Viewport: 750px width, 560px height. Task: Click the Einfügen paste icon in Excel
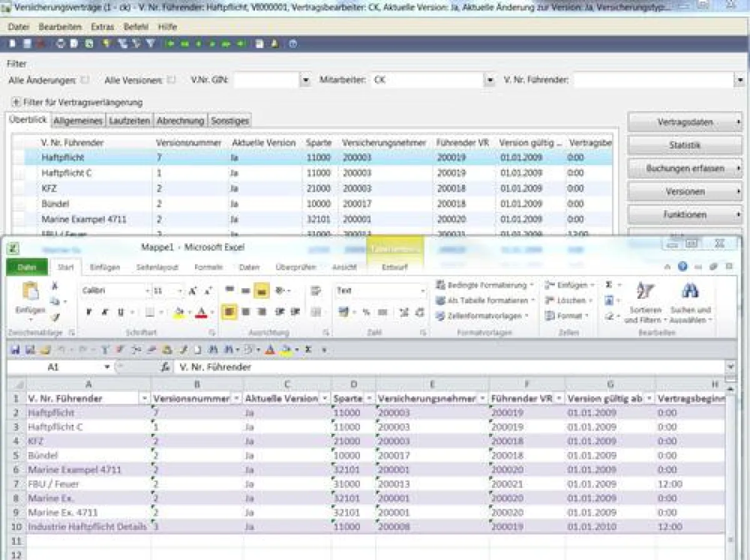30,292
